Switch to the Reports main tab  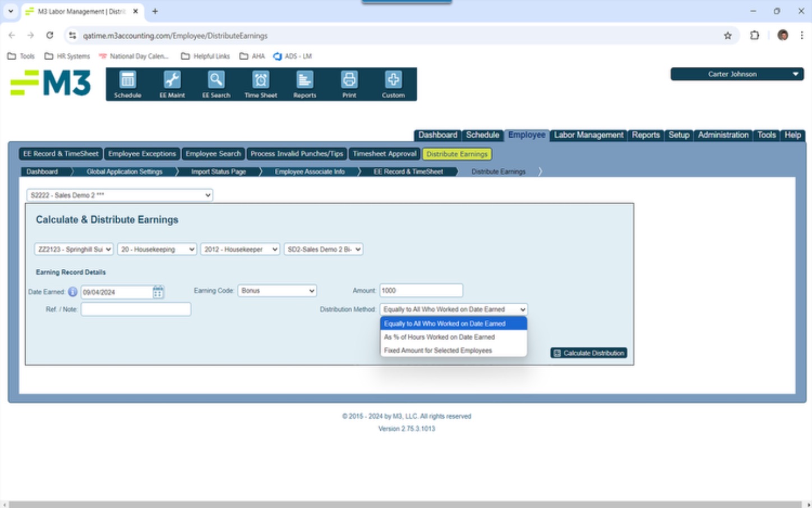646,135
